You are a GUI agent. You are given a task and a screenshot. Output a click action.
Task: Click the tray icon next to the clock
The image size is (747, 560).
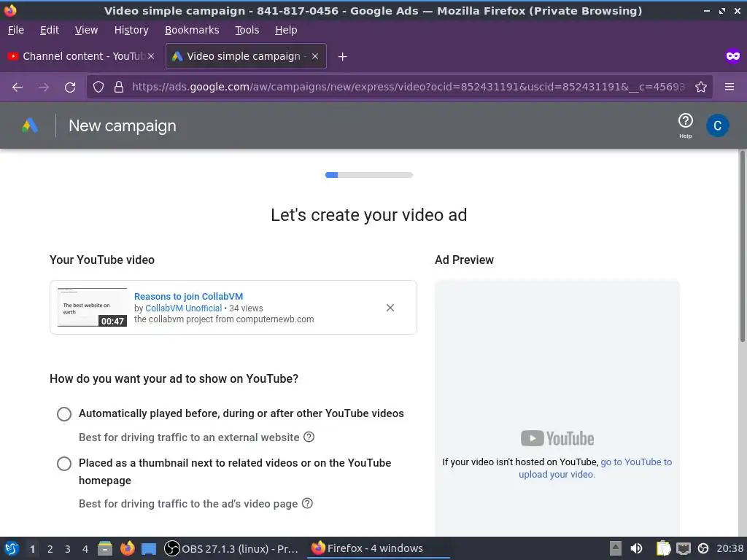click(703, 548)
